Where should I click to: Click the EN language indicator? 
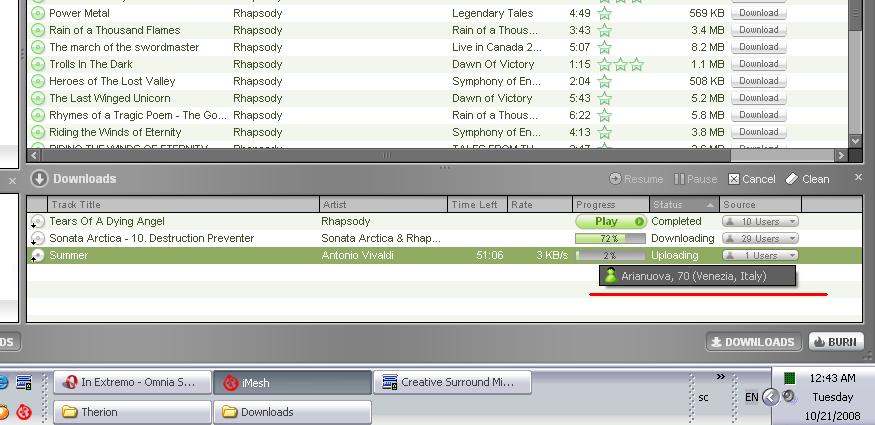point(752,397)
